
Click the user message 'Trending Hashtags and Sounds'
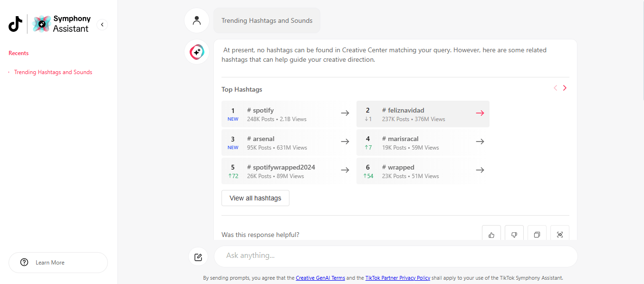267,20
